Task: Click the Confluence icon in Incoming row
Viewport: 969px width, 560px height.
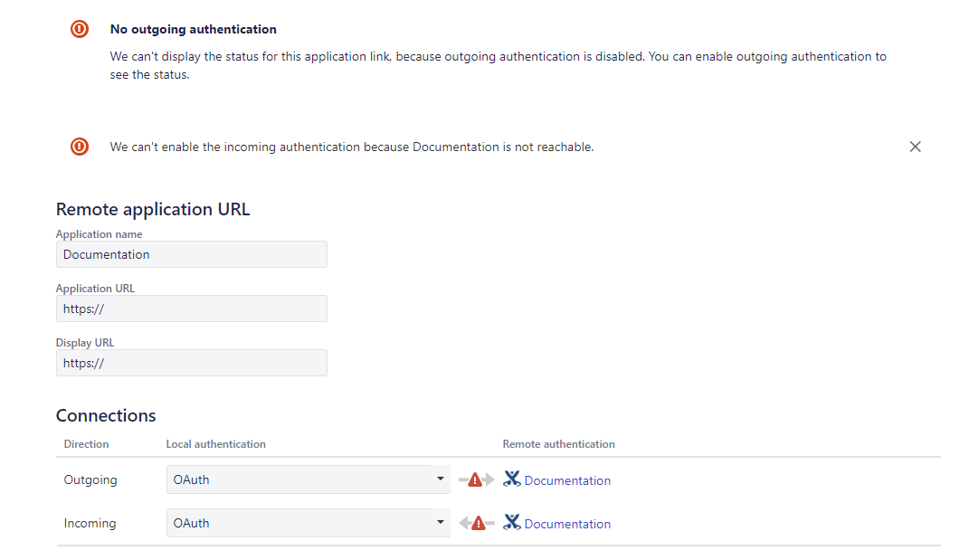Action: pyautogui.click(x=512, y=522)
